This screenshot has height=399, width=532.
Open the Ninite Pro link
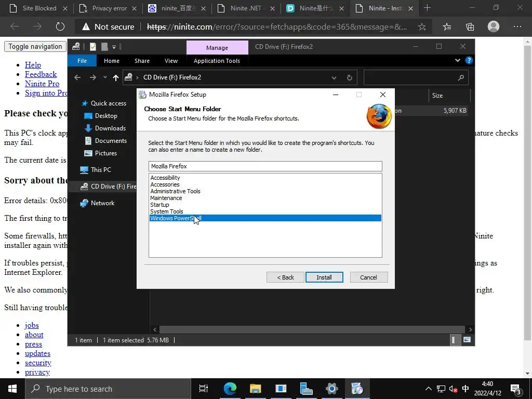coord(42,84)
